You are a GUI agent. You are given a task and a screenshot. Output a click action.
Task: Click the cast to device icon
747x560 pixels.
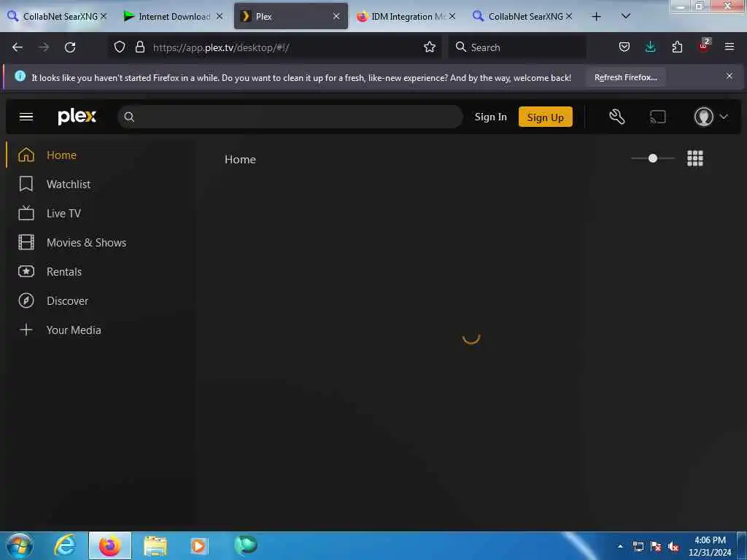pyautogui.click(x=657, y=117)
